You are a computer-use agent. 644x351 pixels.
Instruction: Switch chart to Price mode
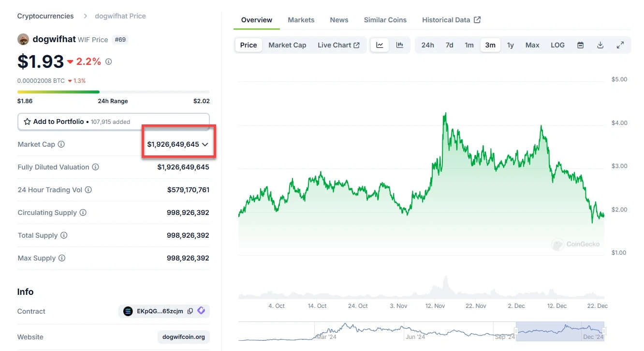249,45
